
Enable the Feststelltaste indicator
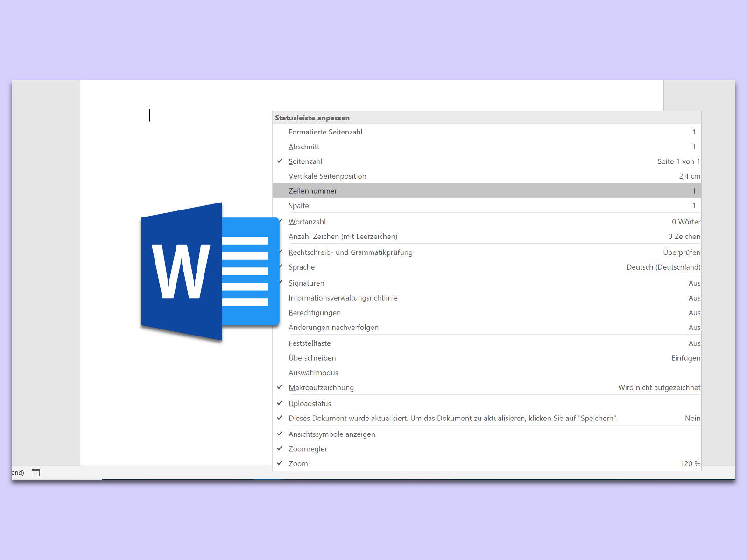pyautogui.click(x=486, y=343)
